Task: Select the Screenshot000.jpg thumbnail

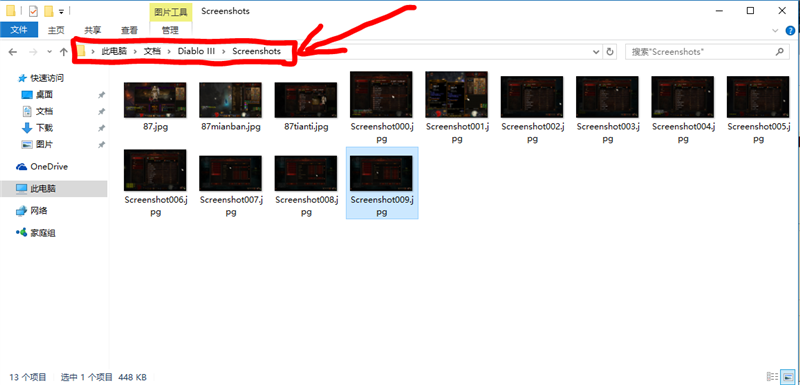Action: pyautogui.click(x=381, y=95)
